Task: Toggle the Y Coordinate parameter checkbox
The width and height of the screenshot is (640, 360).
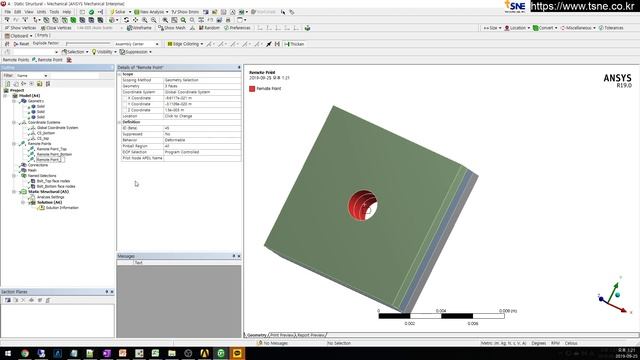Action: [x=125, y=104]
